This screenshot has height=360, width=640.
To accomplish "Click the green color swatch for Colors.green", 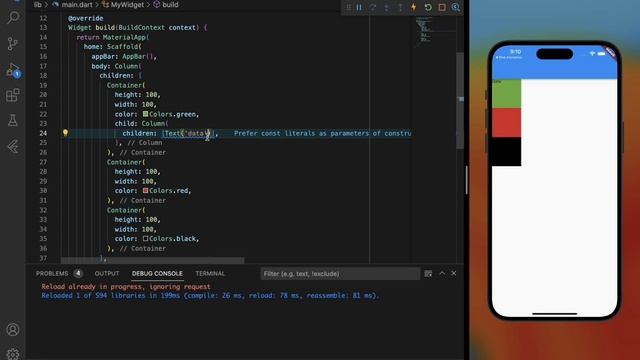I will (145, 114).
